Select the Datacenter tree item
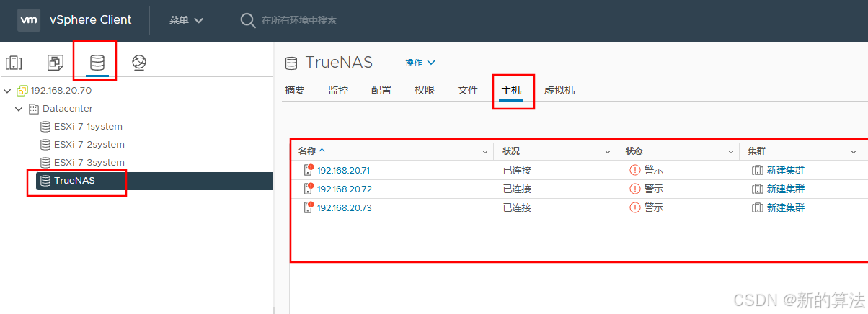 [x=68, y=109]
